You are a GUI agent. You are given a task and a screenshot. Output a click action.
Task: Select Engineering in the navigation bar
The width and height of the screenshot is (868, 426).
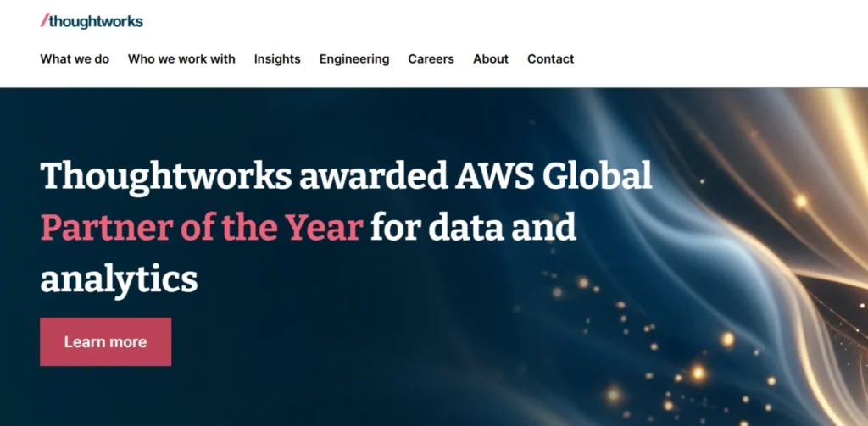pyautogui.click(x=354, y=59)
